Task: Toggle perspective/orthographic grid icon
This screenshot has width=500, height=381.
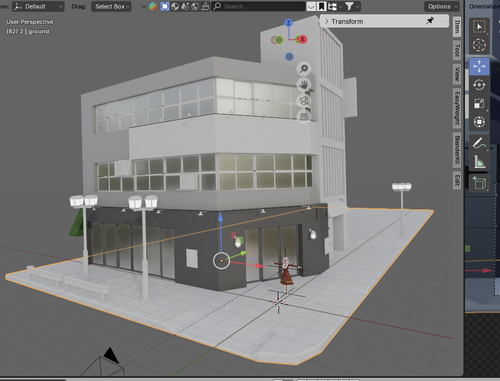Action: pos(304,116)
